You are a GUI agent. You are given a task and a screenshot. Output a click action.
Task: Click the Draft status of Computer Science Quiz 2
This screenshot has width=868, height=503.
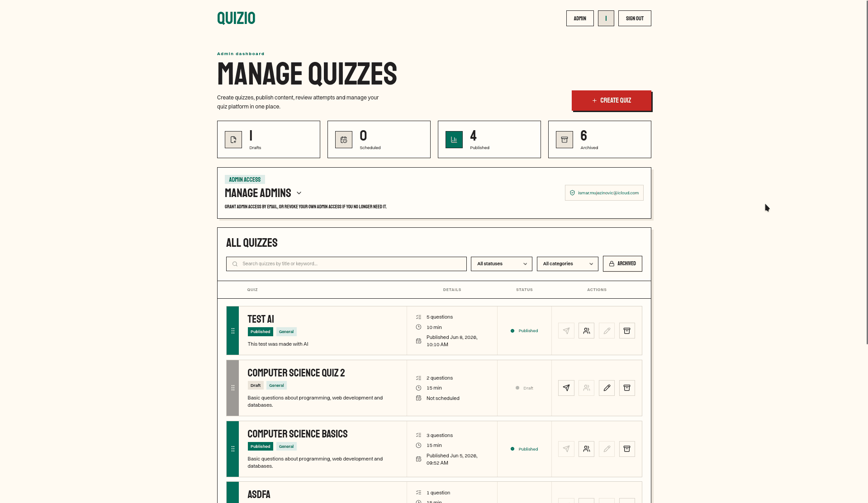click(x=524, y=388)
